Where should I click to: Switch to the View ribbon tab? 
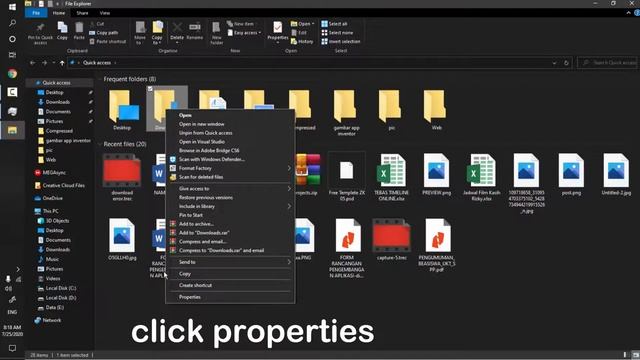(x=104, y=13)
